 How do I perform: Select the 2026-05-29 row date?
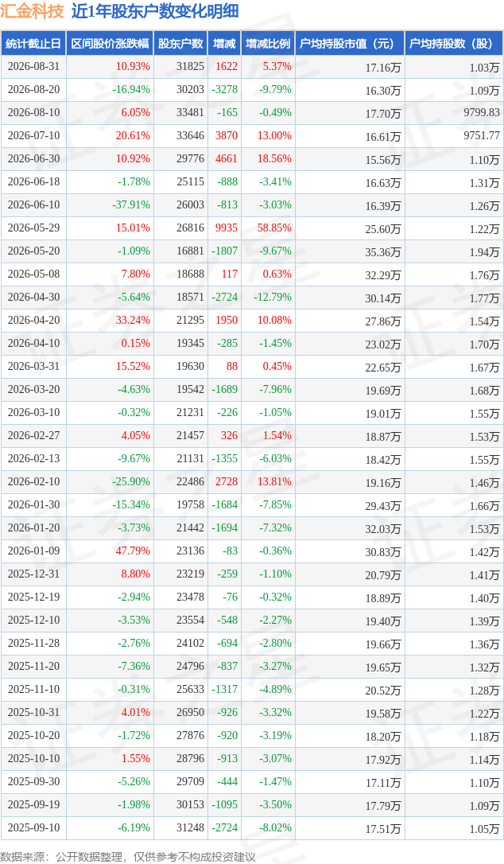(x=33, y=228)
